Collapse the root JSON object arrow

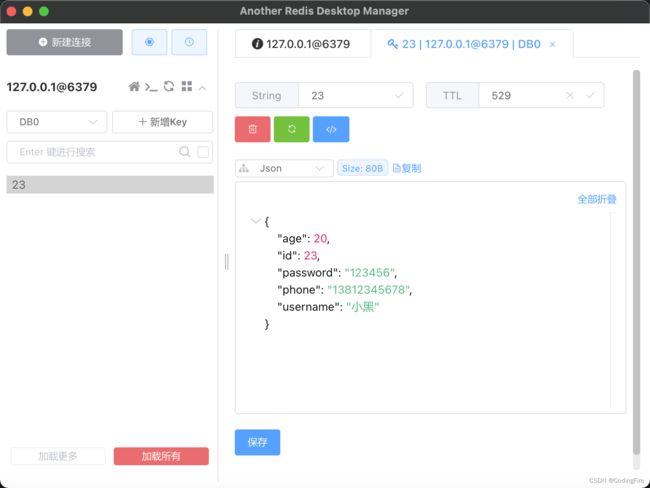pos(256,221)
